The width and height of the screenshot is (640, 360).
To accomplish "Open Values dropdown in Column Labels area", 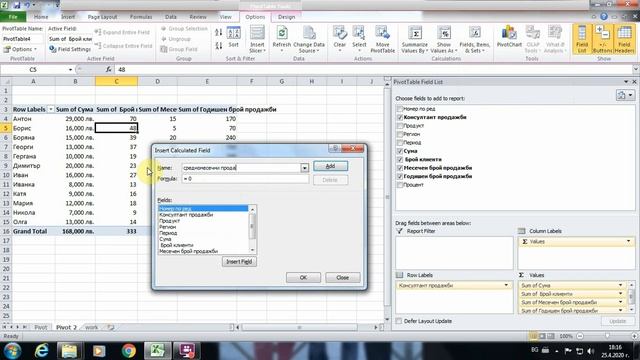I will pos(628,241).
